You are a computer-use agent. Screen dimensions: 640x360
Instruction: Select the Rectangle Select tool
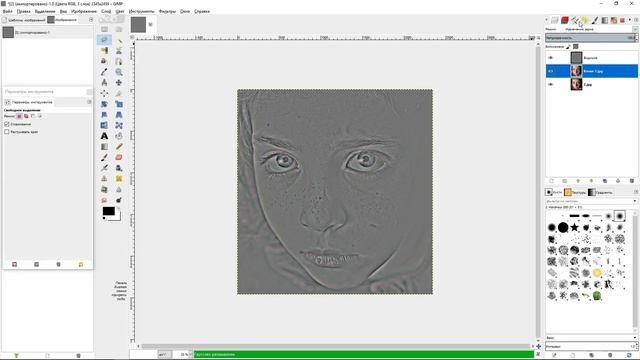click(x=104, y=29)
